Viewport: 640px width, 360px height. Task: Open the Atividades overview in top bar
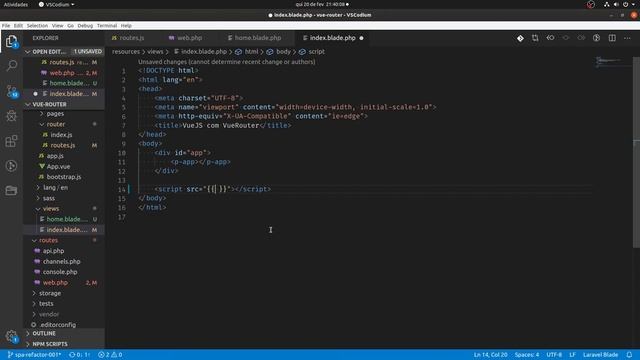[x=16, y=4]
